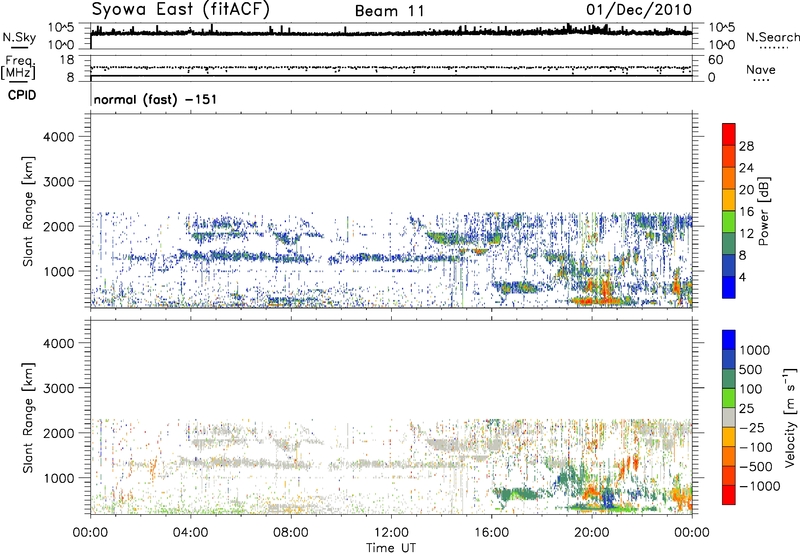Select velocity colorbar segment between -100 and -500
This screenshot has width=800, height=554.
click(x=729, y=456)
